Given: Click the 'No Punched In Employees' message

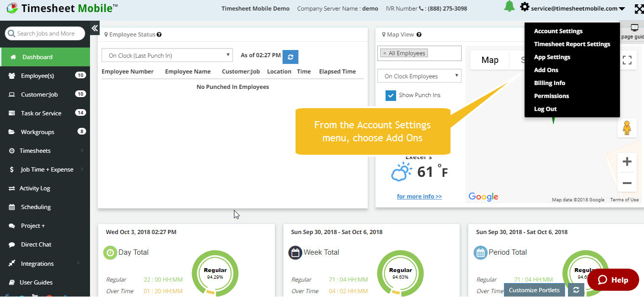Looking at the screenshot, I should click(x=233, y=87).
